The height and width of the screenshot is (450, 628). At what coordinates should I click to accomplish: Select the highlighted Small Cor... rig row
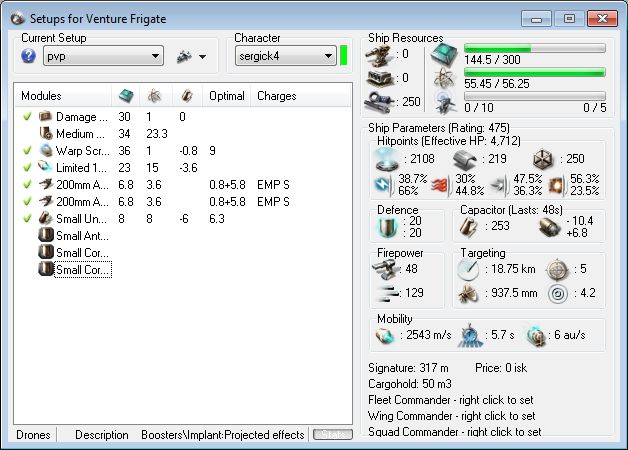[x=183, y=269]
